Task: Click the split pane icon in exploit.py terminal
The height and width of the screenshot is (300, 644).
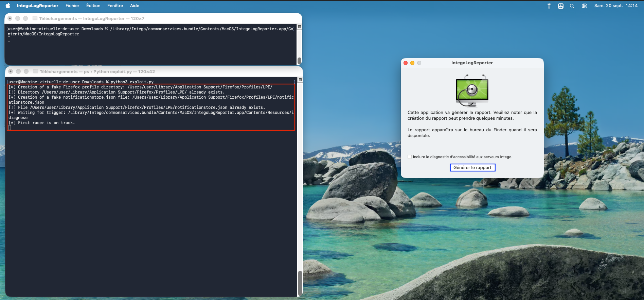Action: pyautogui.click(x=300, y=80)
